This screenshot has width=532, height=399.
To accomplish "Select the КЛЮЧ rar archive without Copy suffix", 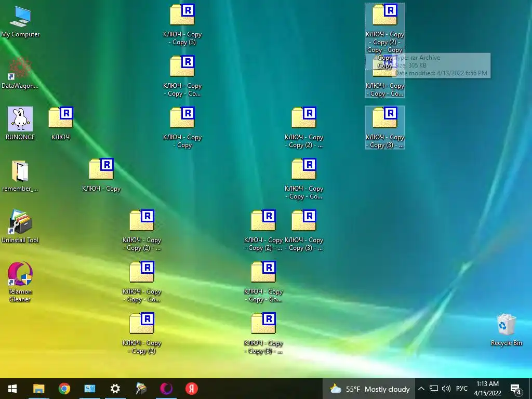I will pyautogui.click(x=61, y=124).
